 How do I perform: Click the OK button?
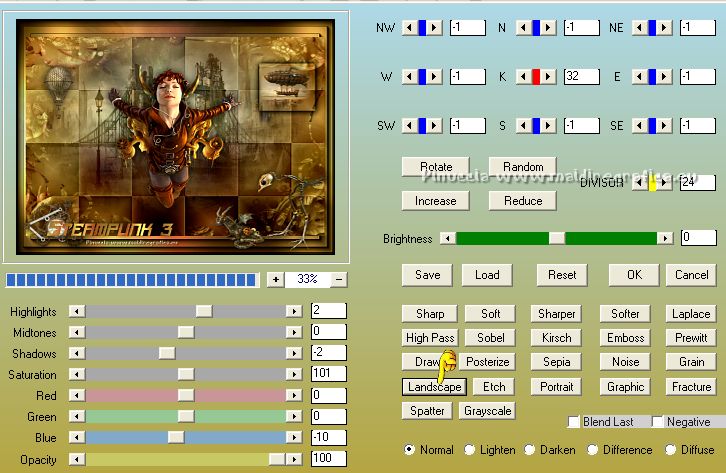tap(634, 275)
